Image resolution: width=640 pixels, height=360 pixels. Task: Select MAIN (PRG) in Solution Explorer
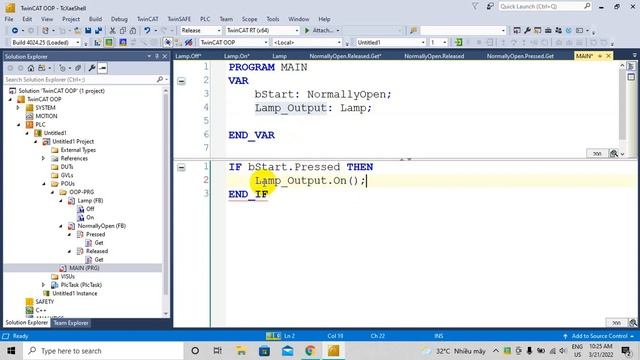click(84, 268)
